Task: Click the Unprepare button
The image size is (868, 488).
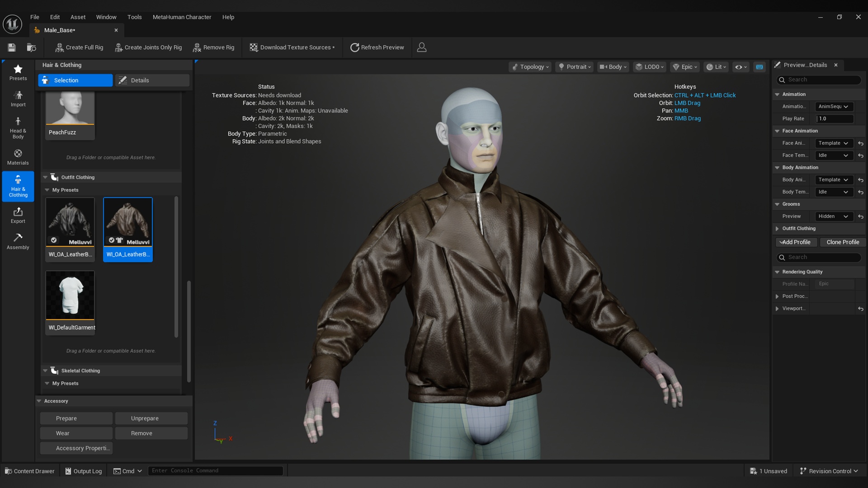Action: pos(151,418)
